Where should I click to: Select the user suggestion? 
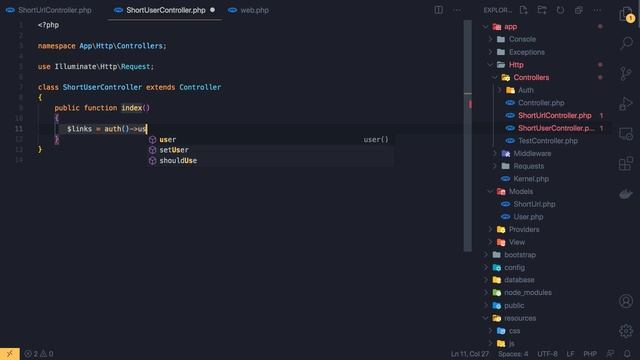click(x=270, y=140)
